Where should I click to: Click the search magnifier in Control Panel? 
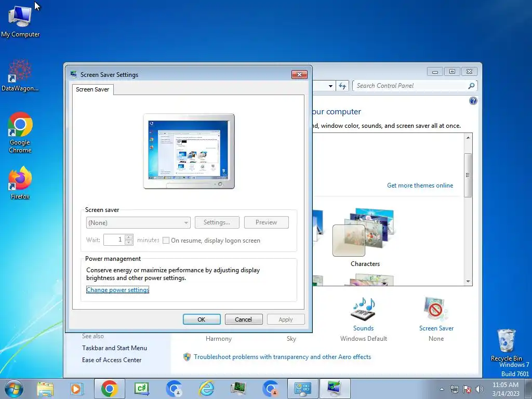click(x=471, y=86)
